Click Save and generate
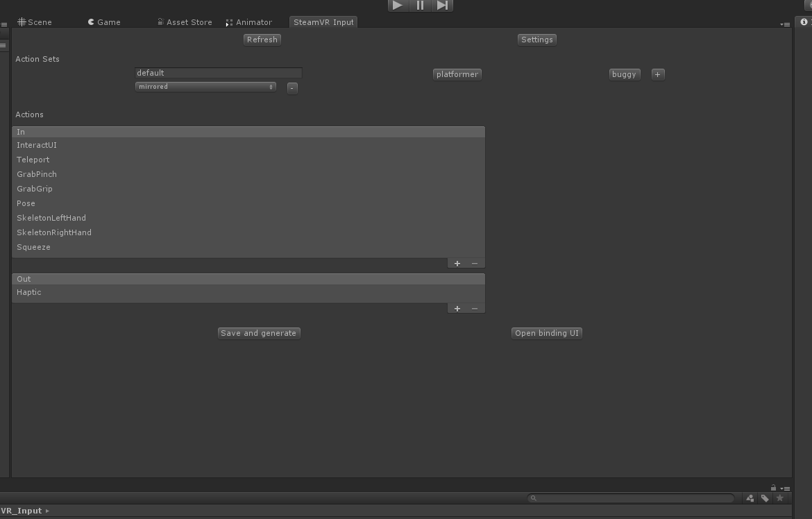Image resolution: width=812 pixels, height=519 pixels. tap(259, 334)
